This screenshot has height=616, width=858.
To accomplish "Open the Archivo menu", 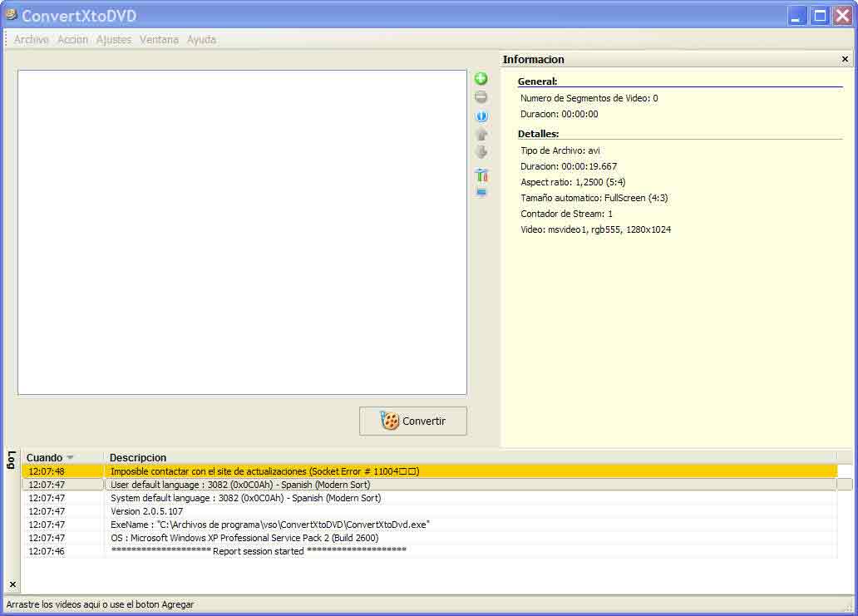I will 32,39.
